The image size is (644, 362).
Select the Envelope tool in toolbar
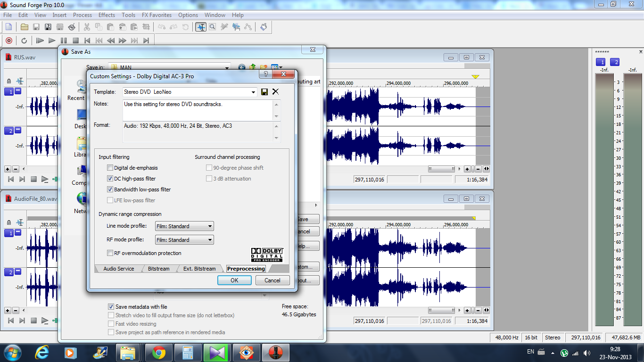click(248, 27)
